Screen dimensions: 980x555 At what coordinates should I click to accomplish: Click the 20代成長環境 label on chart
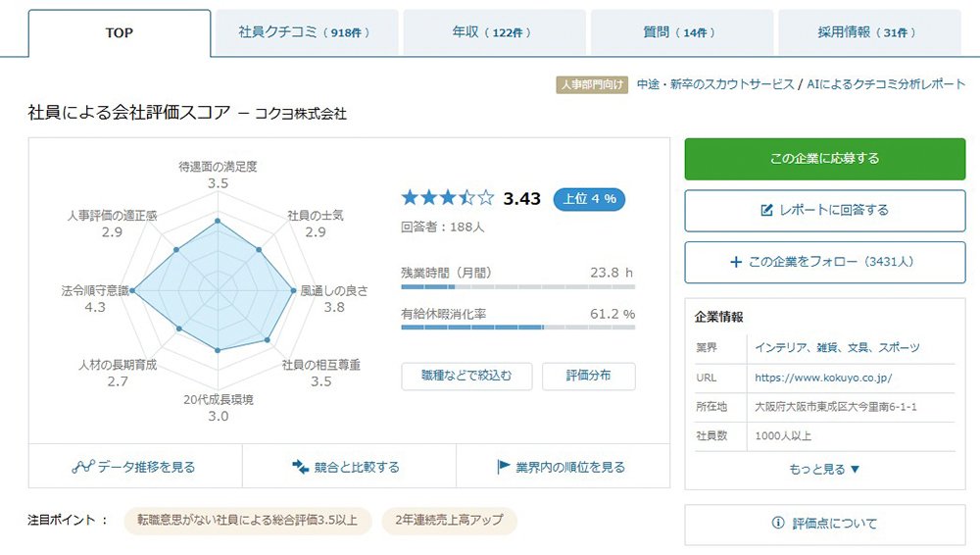click(219, 400)
